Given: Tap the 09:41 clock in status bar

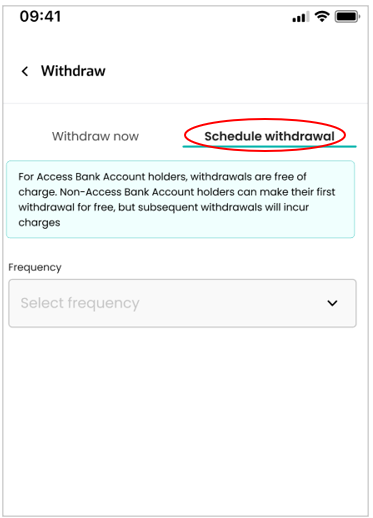Looking at the screenshot, I should pyautogui.click(x=40, y=16).
